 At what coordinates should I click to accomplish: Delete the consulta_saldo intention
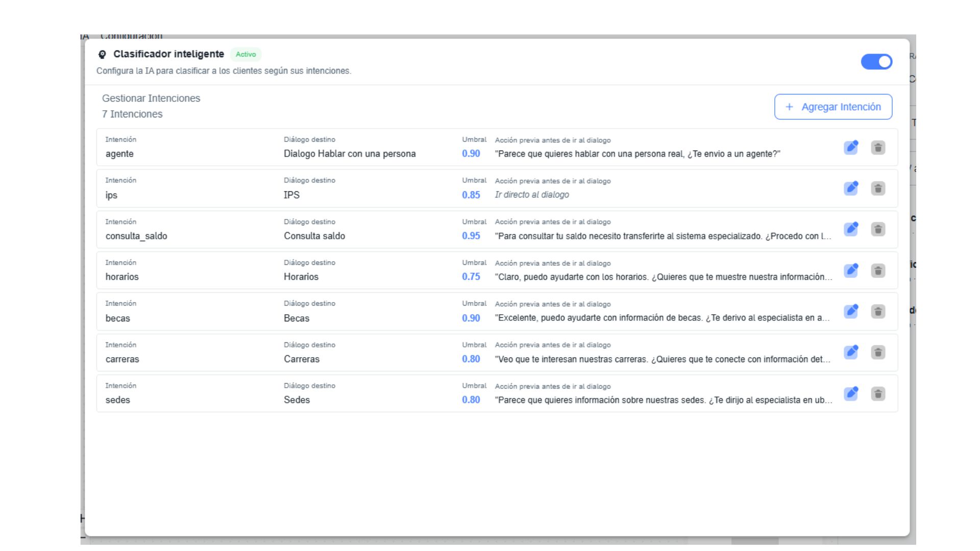[x=878, y=229]
